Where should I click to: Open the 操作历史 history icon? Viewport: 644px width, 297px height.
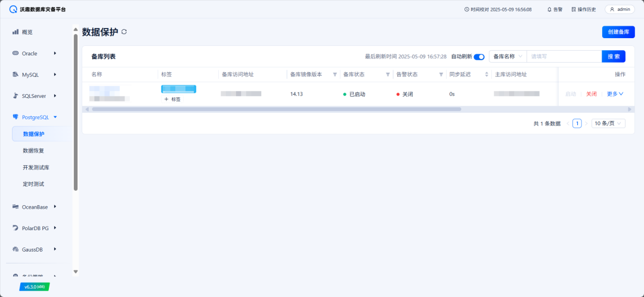(574, 10)
